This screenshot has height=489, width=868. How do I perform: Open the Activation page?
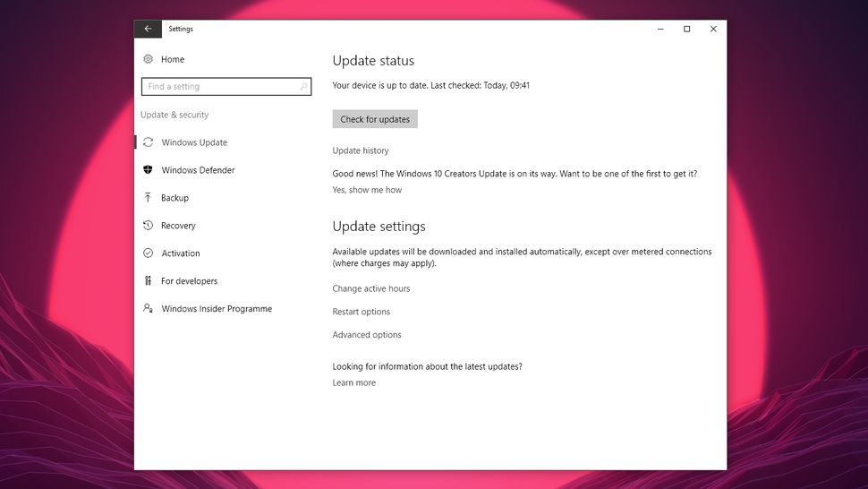pos(181,253)
